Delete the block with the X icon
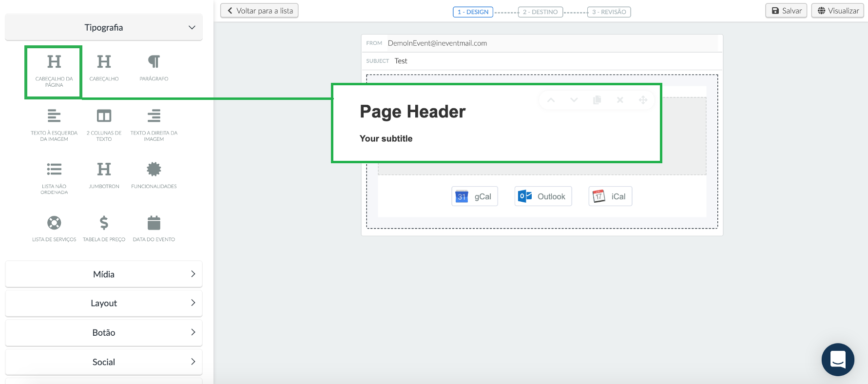The height and width of the screenshot is (384, 868). pos(620,100)
